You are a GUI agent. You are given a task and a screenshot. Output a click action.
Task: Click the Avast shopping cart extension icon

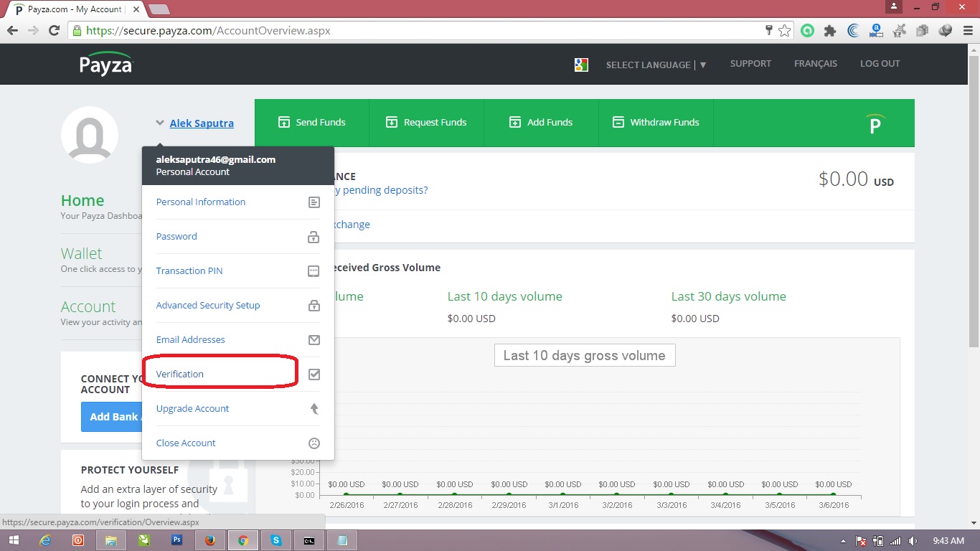(x=899, y=31)
